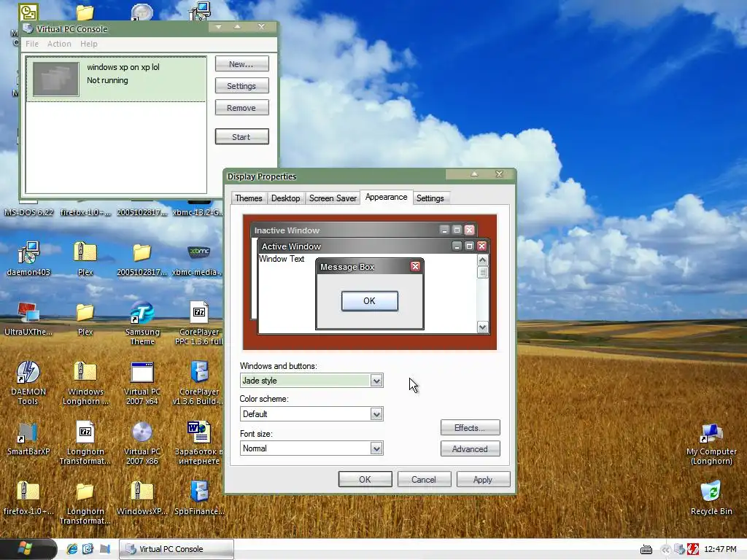
Task: Start the selected virtual machine
Action: pyautogui.click(x=241, y=136)
